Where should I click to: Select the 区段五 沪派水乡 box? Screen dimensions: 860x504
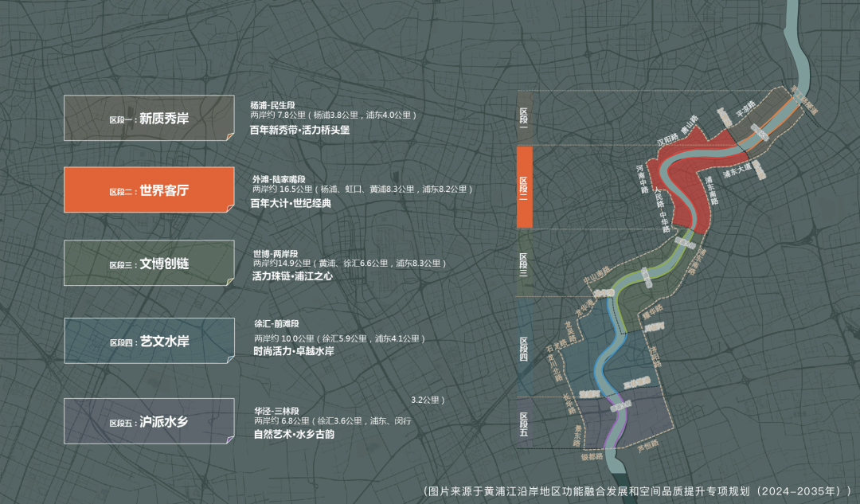[x=149, y=421]
